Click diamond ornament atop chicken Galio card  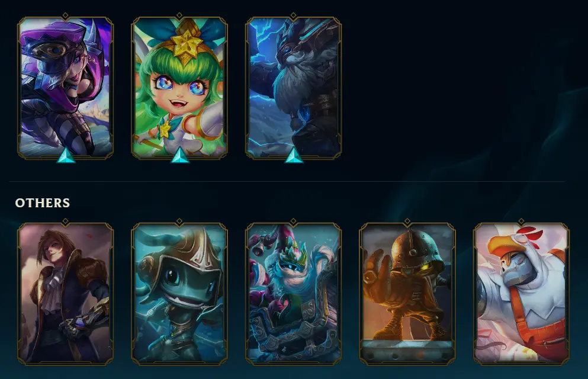(x=521, y=221)
